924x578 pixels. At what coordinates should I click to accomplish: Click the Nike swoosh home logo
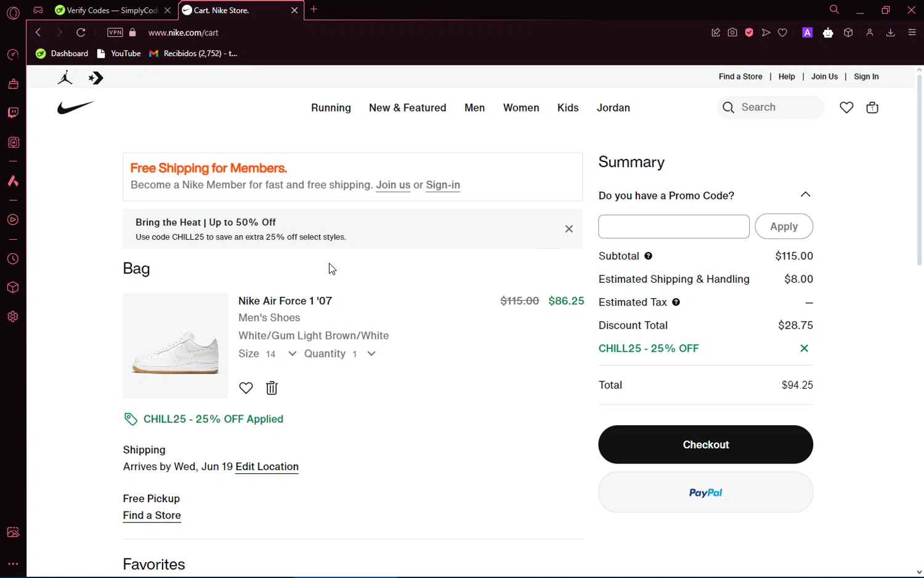pyautogui.click(x=76, y=108)
